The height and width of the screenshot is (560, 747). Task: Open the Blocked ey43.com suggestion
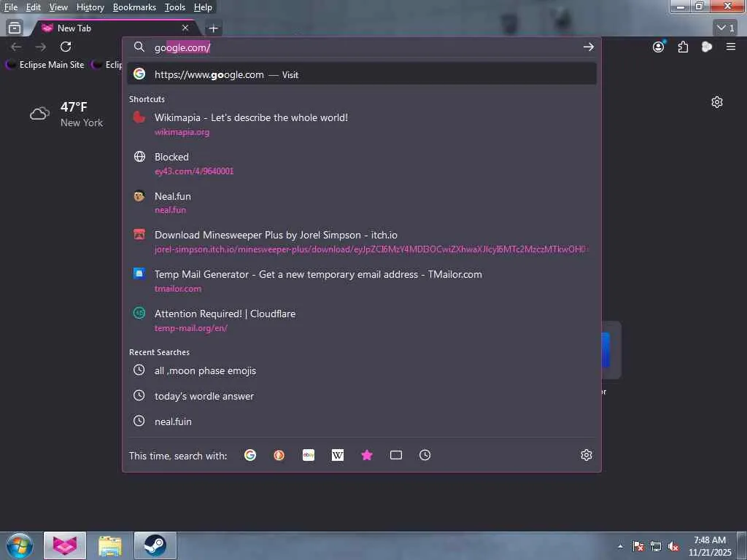click(x=362, y=163)
